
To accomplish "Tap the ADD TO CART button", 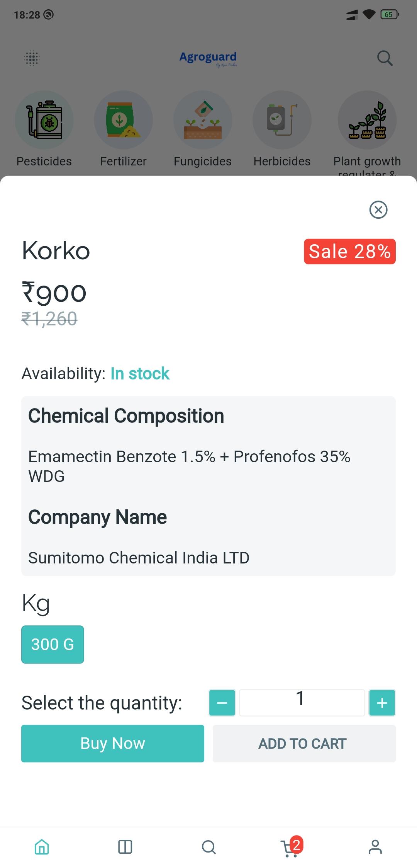I will coord(304,744).
